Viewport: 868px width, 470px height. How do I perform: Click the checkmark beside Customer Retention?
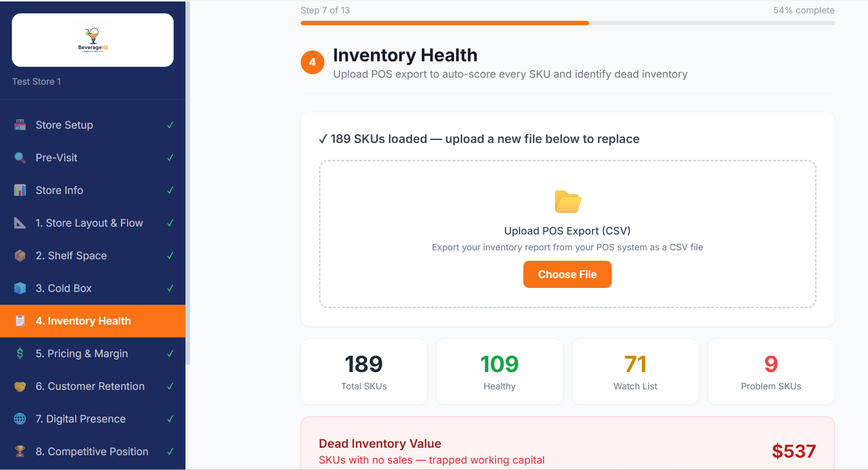click(x=170, y=386)
